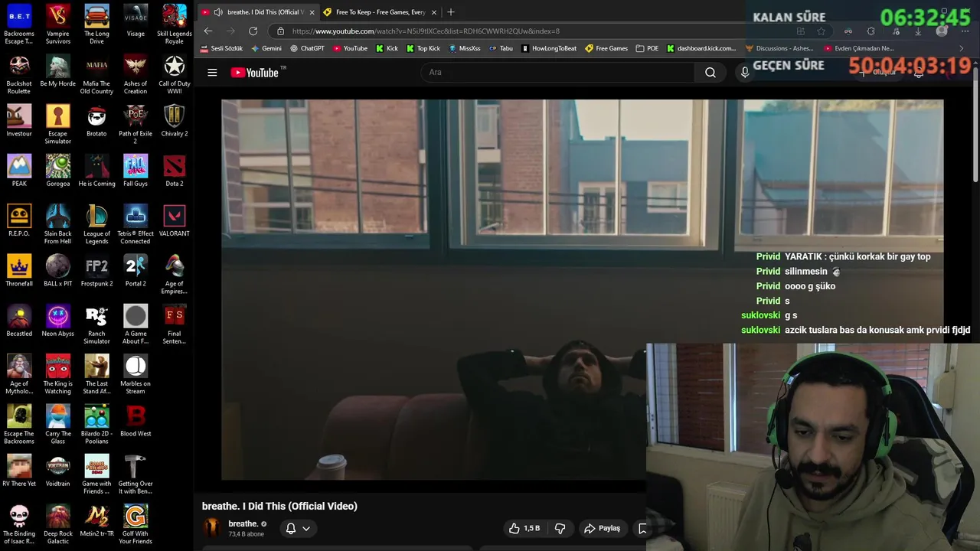Open YouTube hamburger guide menu
The width and height of the screenshot is (980, 551).
(212, 73)
